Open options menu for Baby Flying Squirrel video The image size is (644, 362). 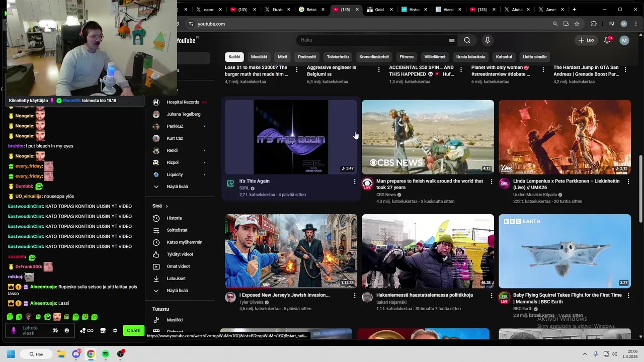coord(628,296)
